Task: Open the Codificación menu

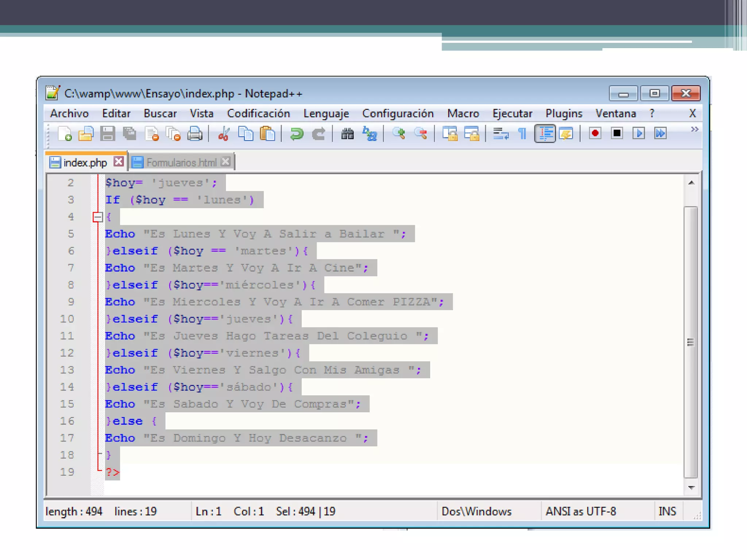Action: coord(259,114)
